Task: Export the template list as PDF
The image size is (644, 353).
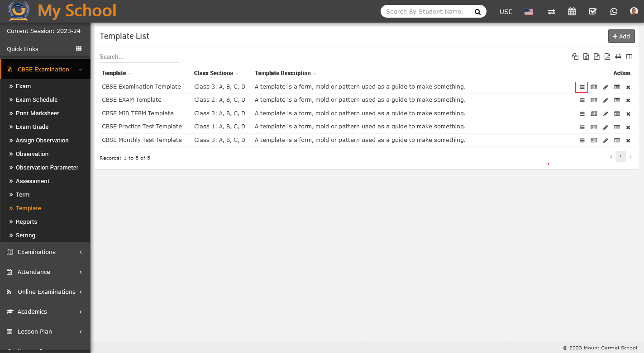Action: tap(607, 56)
